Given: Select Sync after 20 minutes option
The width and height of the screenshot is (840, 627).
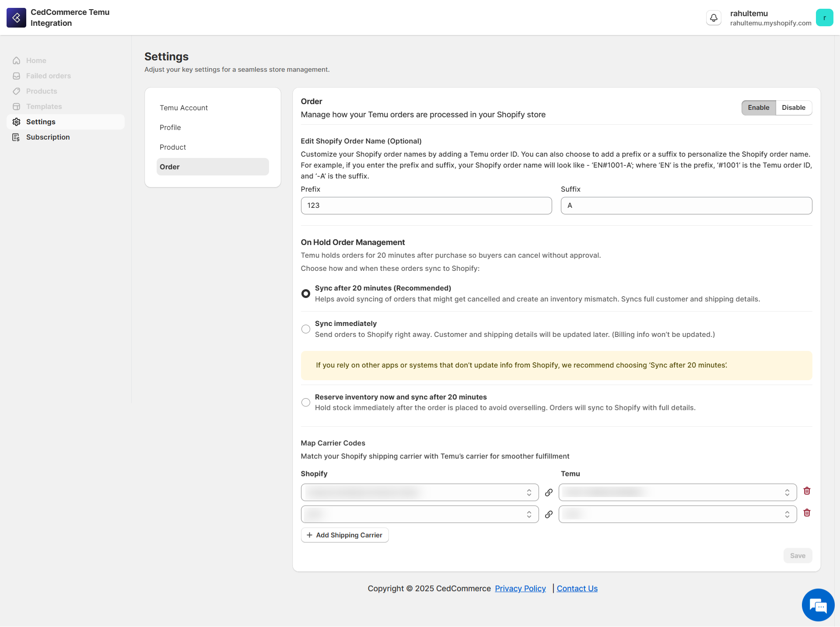Looking at the screenshot, I should point(306,294).
